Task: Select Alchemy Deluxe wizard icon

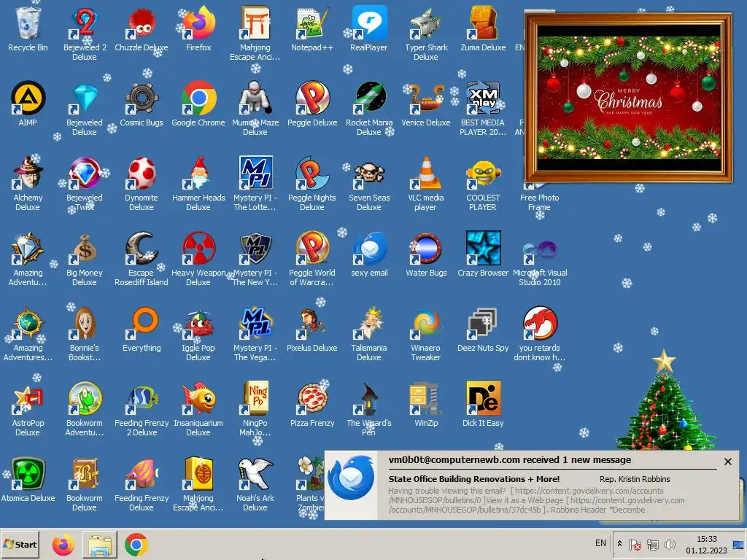Action: (28, 183)
